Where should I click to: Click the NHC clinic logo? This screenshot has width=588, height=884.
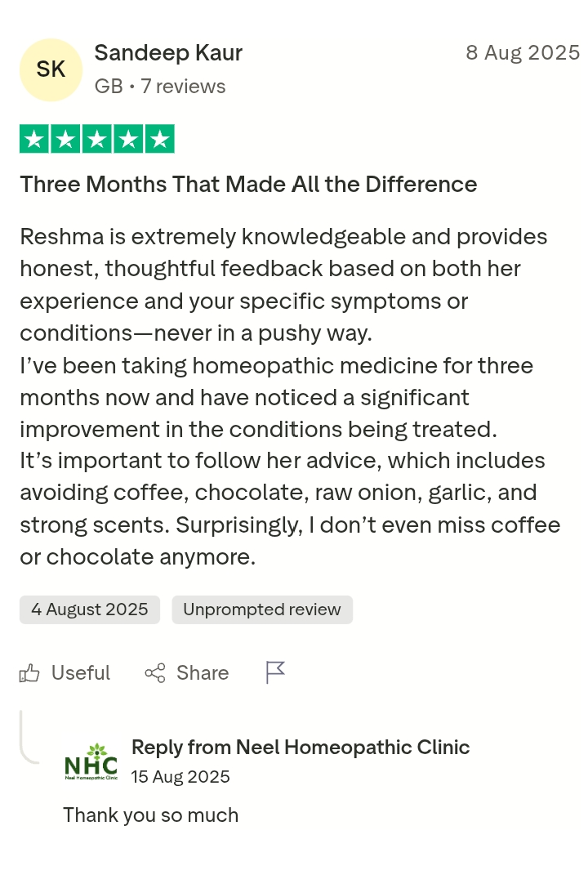(x=91, y=762)
